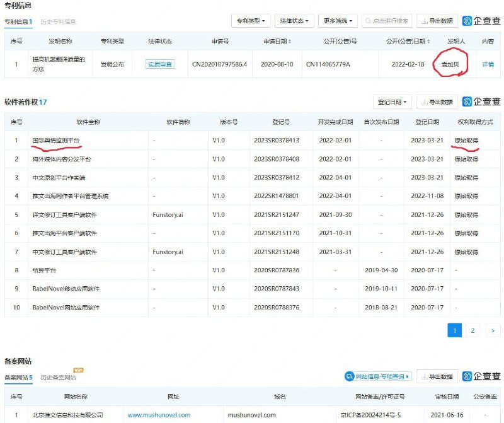This screenshot has height=423, width=504.
Task: Open the 登记日期 sort dropdown
Action: pyautogui.click(x=394, y=101)
